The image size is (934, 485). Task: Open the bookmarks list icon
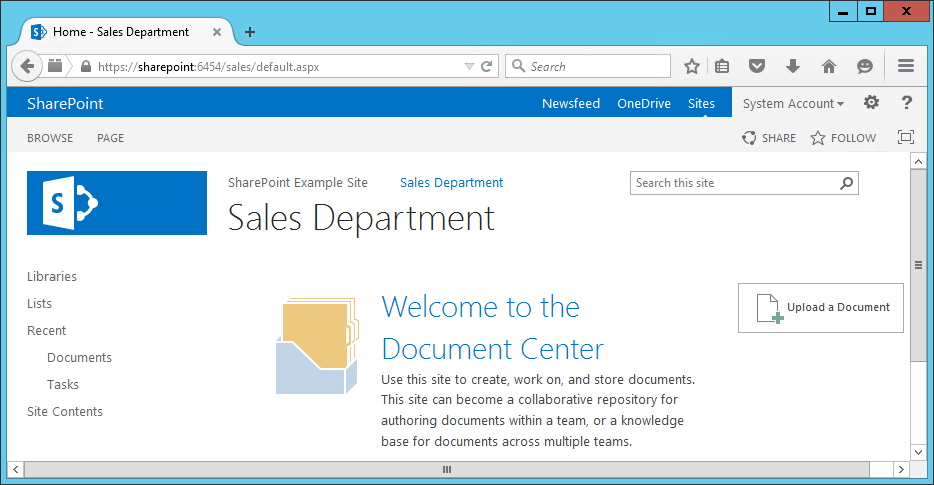tap(722, 66)
